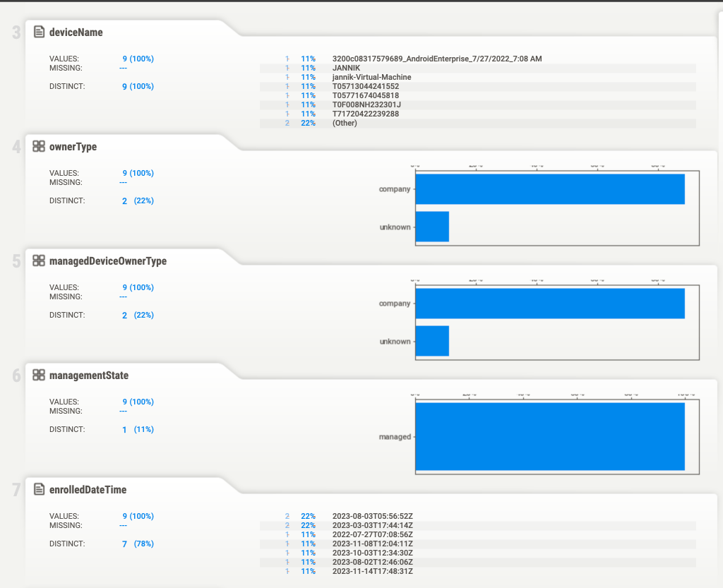Expand the managementState feature panel
723x588 pixels.
click(88, 376)
